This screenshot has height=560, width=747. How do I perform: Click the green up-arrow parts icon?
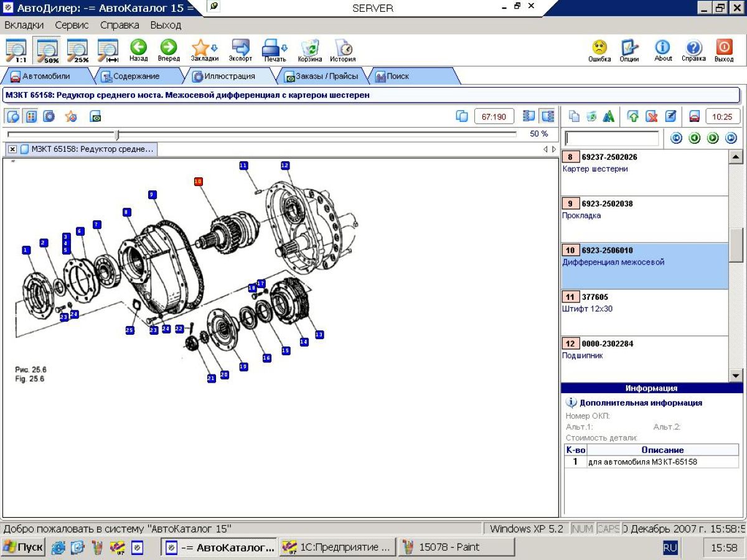coord(633,116)
